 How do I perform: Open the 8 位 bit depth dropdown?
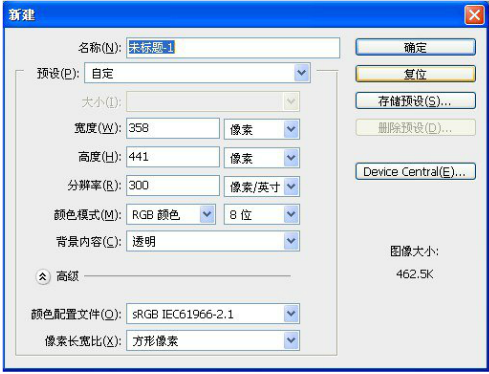[x=262, y=214]
